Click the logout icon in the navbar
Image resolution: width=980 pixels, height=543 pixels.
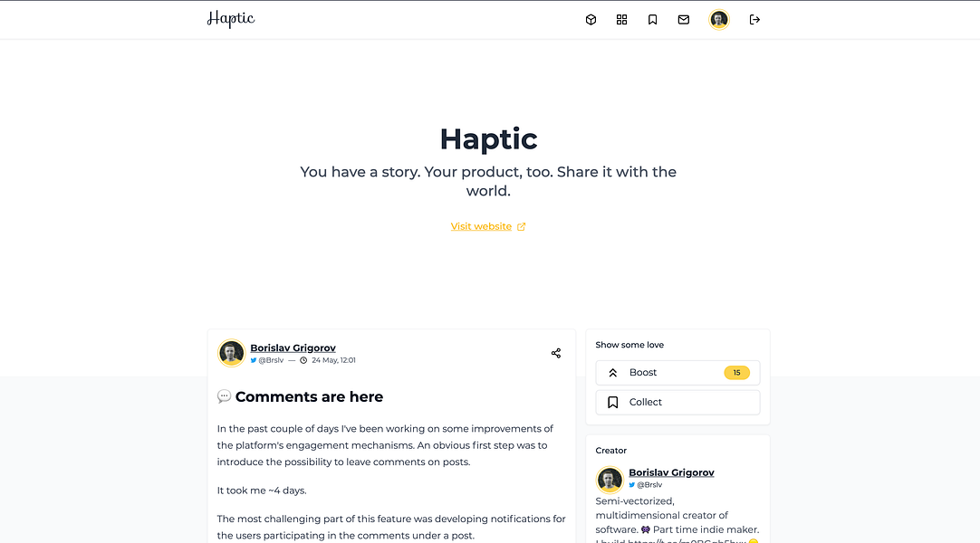tap(754, 20)
